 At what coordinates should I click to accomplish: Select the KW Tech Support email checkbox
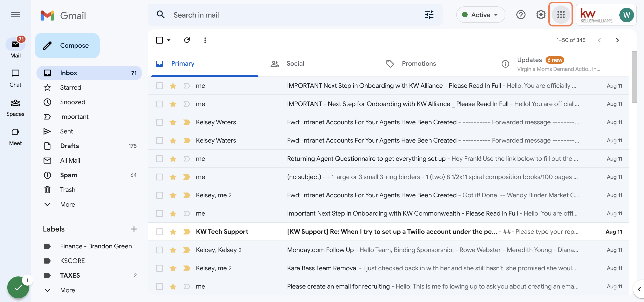[x=160, y=232]
